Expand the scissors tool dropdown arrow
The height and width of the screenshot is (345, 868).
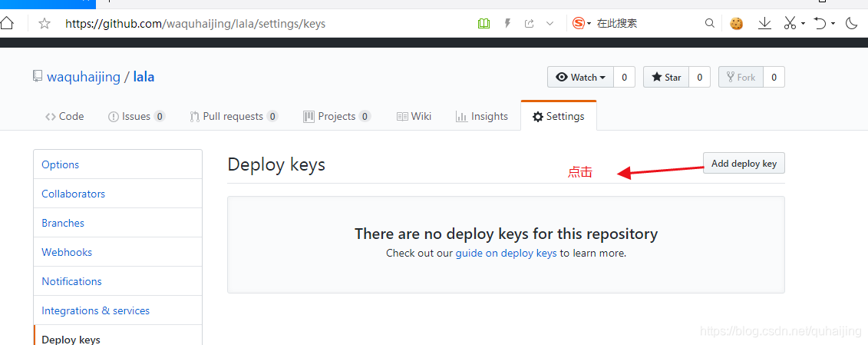click(x=803, y=24)
